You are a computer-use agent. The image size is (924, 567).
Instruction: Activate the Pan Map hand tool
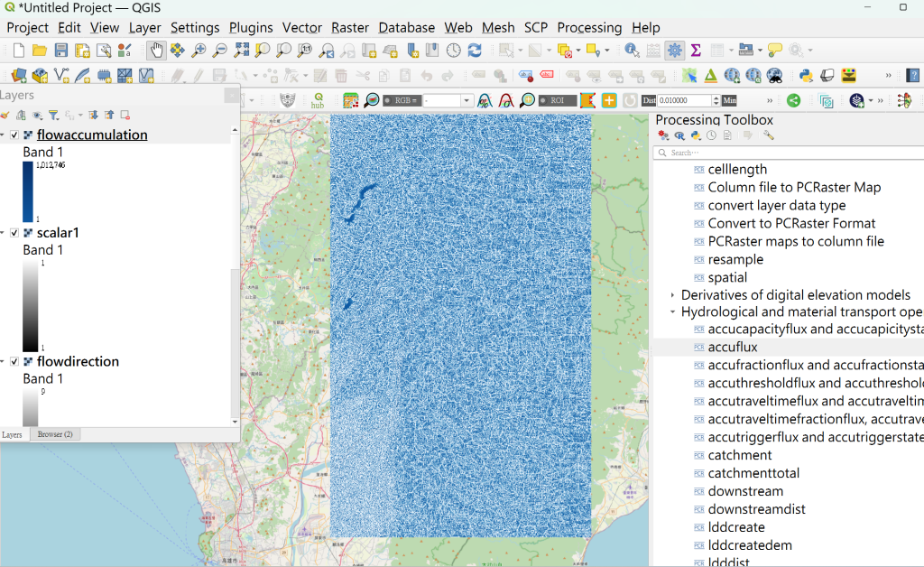coord(156,50)
